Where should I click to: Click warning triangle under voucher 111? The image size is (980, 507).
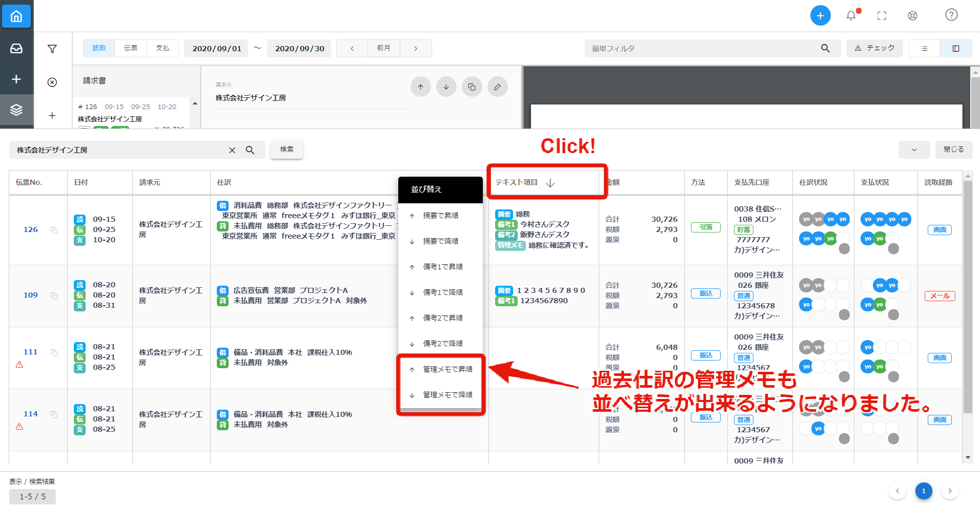pos(19,365)
